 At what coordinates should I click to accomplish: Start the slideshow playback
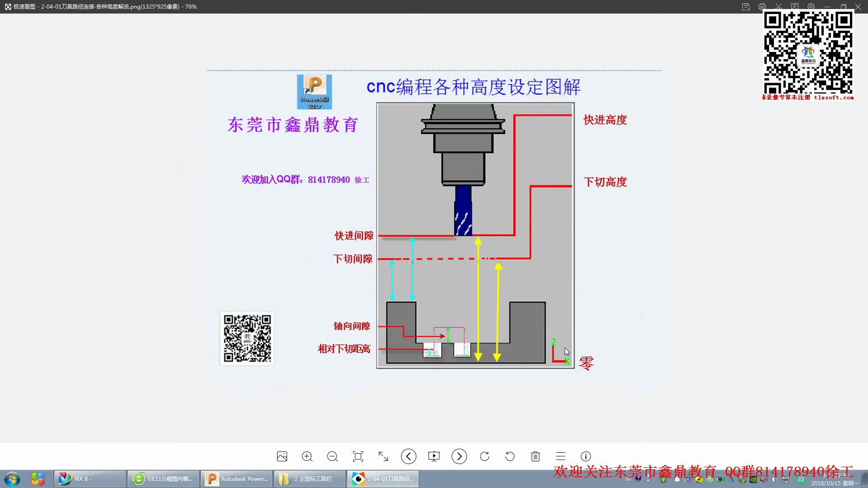pyautogui.click(x=434, y=456)
